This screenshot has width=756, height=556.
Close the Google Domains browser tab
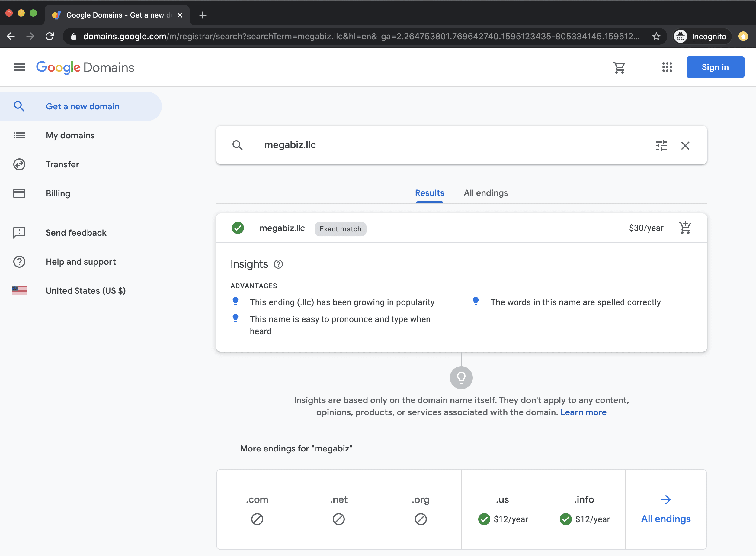coord(180,15)
